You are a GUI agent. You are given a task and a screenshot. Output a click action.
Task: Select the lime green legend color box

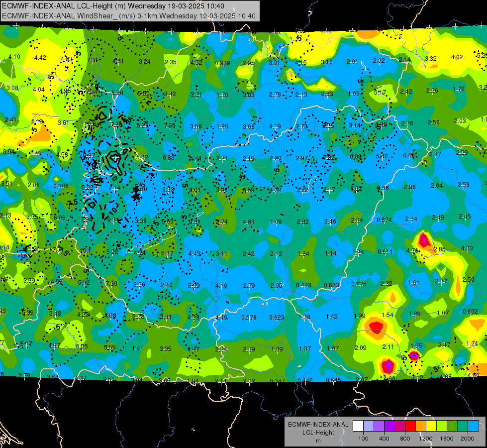[442, 426]
